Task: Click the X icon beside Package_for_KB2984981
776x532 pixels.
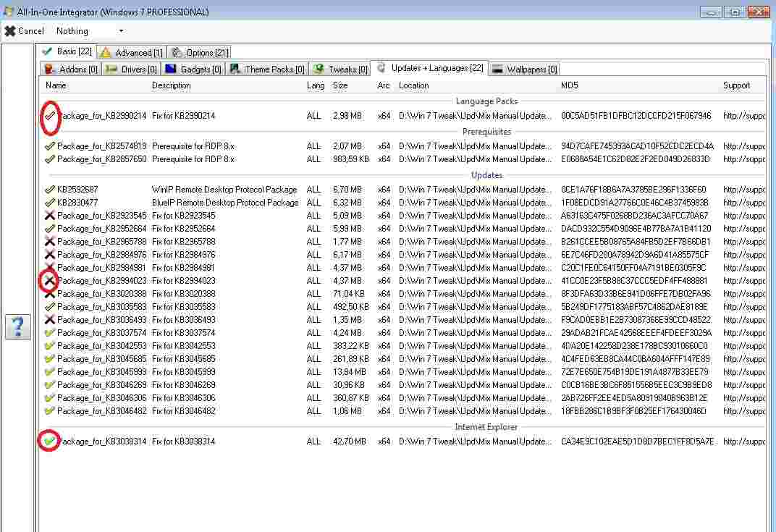Action: [49, 268]
